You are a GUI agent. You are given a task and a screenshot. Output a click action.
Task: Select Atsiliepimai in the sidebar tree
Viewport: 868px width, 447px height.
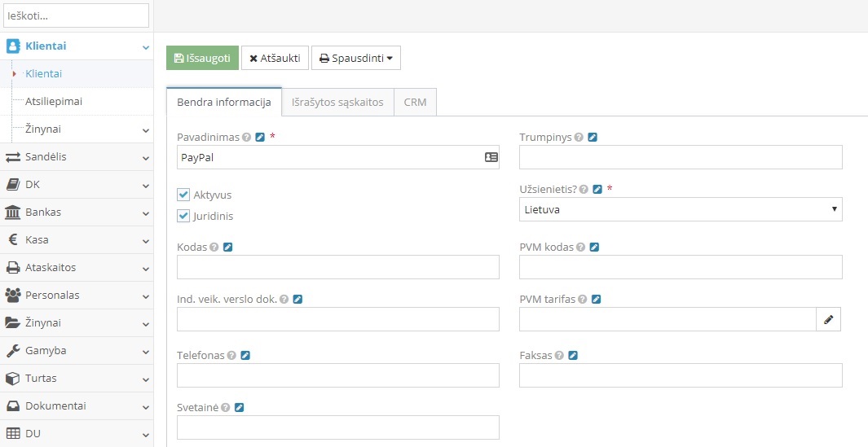pyautogui.click(x=54, y=102)
